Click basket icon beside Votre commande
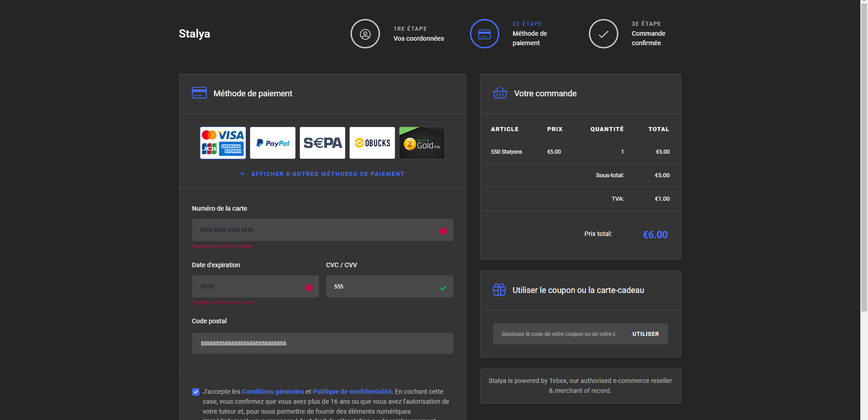The height and width of the screenshot is (420, 868). (x=500, y=93)
